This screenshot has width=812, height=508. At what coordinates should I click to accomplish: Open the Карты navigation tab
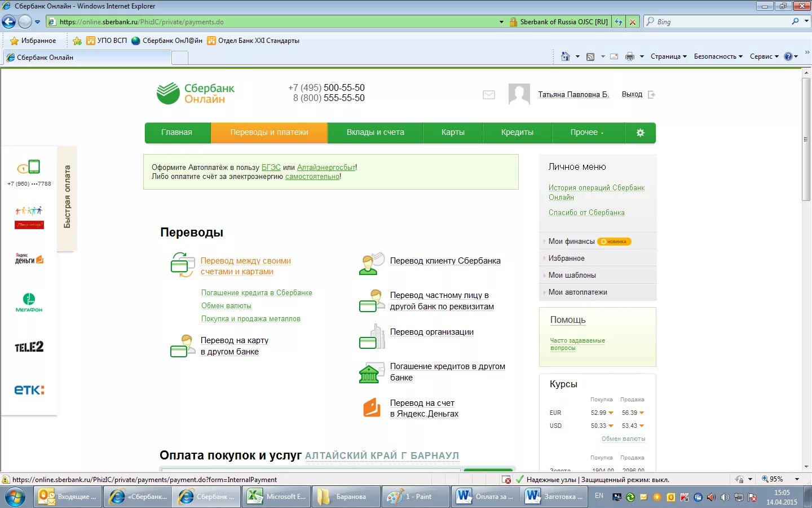(453, 133)
